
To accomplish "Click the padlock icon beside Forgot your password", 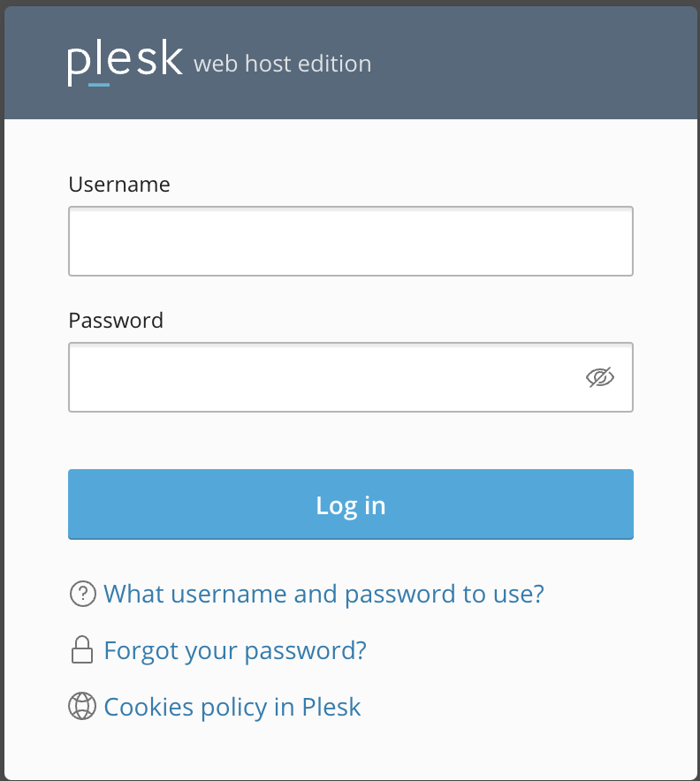I will pyautogui.click(x=82, y=650).
